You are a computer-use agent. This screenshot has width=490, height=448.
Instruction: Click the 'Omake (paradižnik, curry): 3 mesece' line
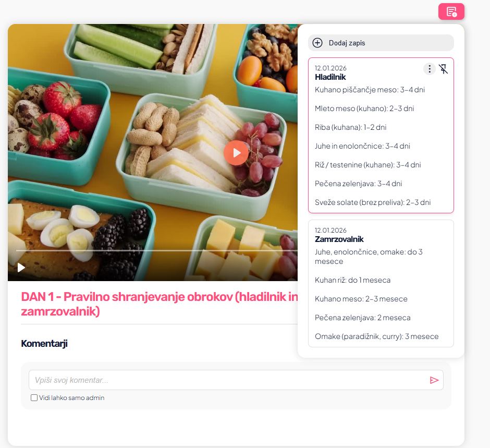[376, 336]
